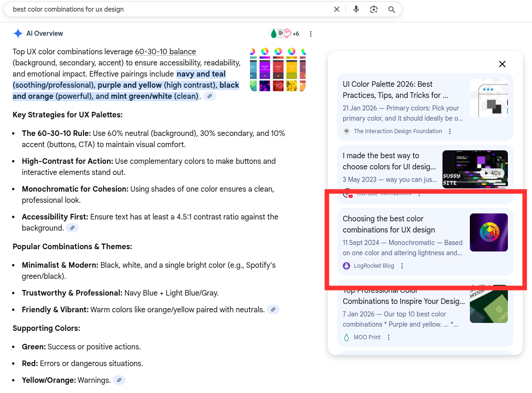Open more options for MOO Print result
Image resolution: width=532 pixels, height=393 pixels.
(389, 337)
